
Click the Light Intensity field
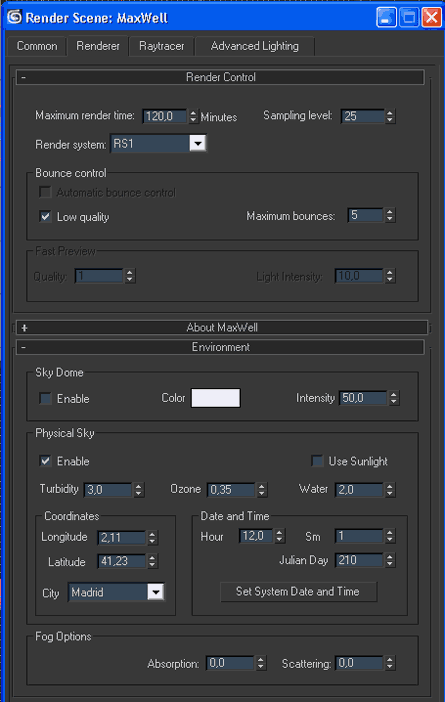tap(359, 276)
